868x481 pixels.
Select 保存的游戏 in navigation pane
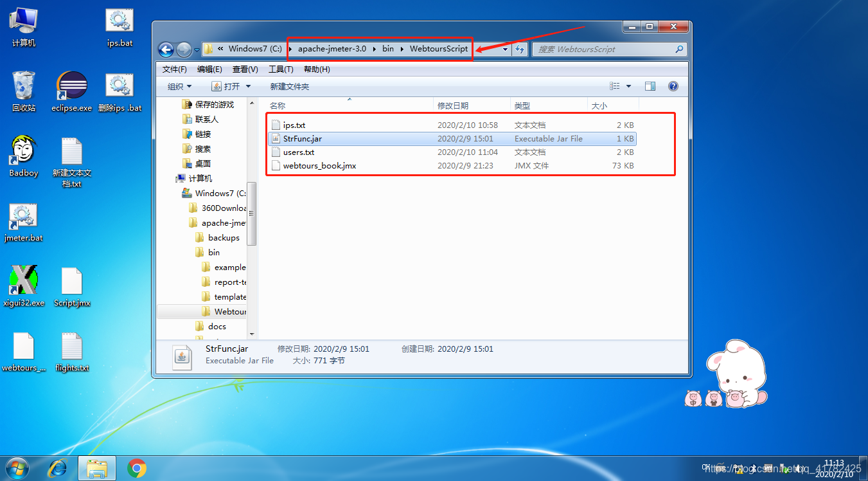tap(215, 104)
